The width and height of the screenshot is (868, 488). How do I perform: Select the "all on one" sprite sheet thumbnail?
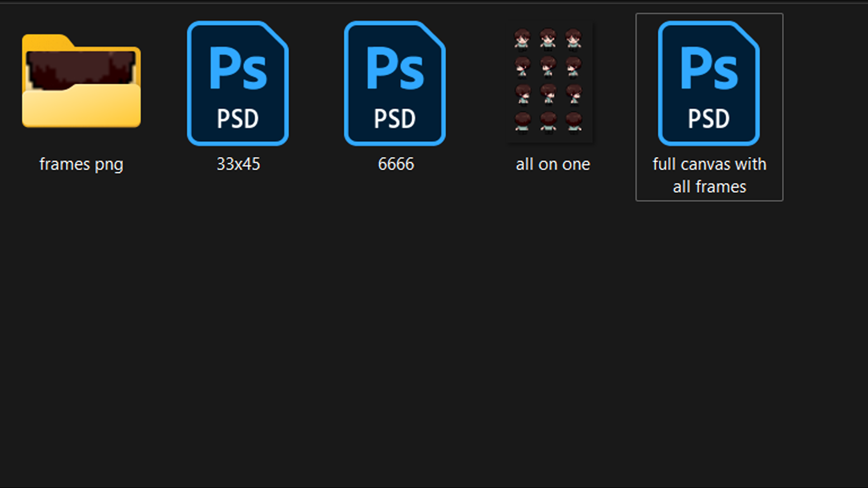point(548,82)
